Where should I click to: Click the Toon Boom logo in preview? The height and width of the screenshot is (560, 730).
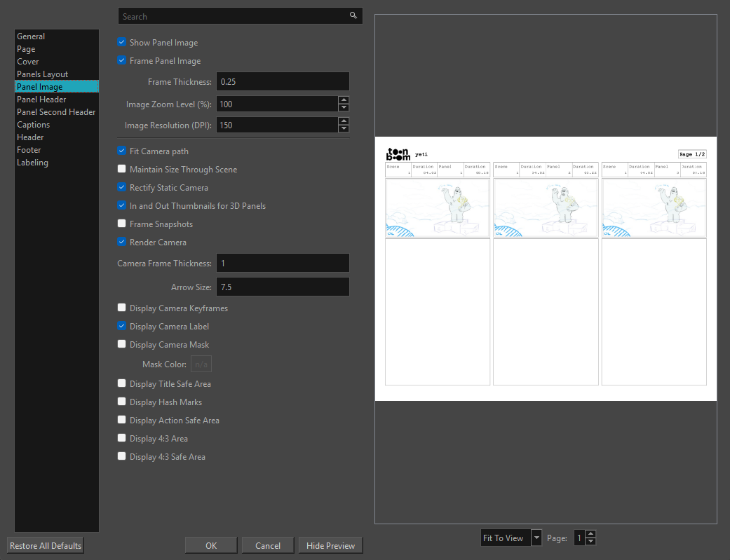[398, 154]
